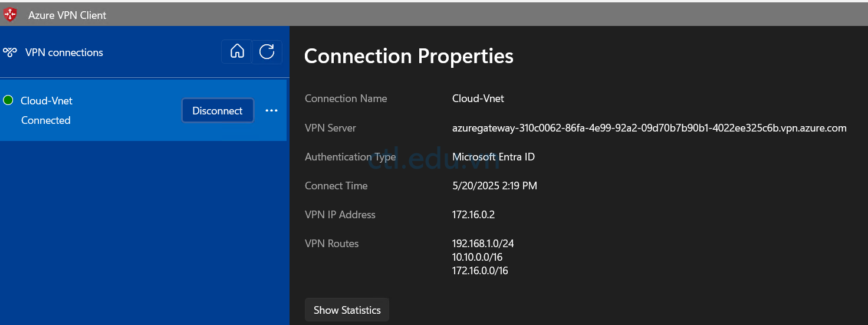Select the Cloud-Vnet connection entry
Screen dimensions: 868x325
(143, 110)
